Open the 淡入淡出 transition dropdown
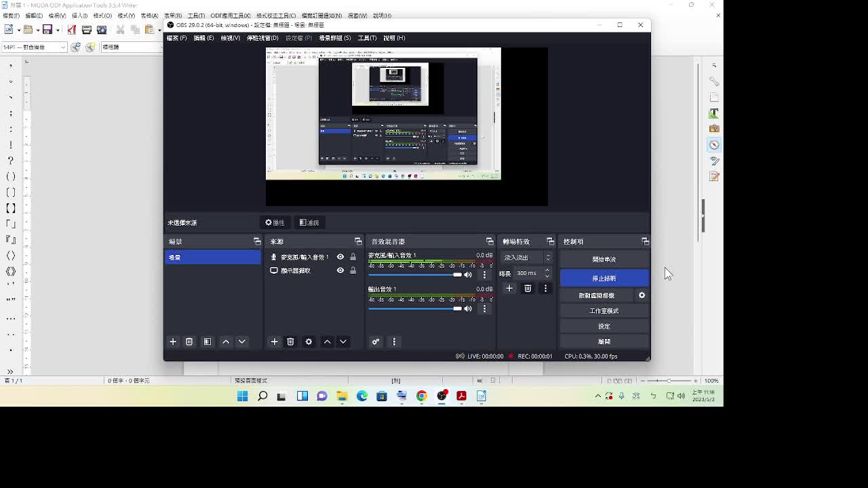This screenshot has width=868, height=488. 527,258
